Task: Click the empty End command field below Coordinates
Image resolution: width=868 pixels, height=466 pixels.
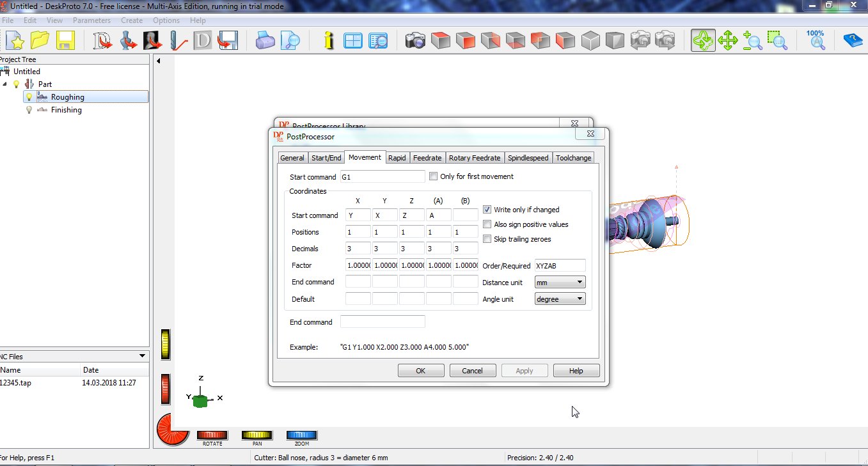Action: 383,322
